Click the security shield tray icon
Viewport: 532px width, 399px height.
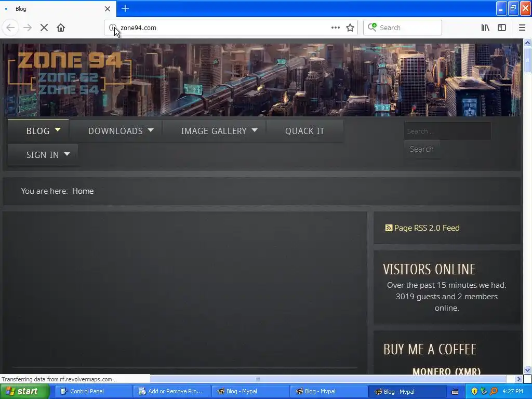pyautogui.click(x=474, y=391)
